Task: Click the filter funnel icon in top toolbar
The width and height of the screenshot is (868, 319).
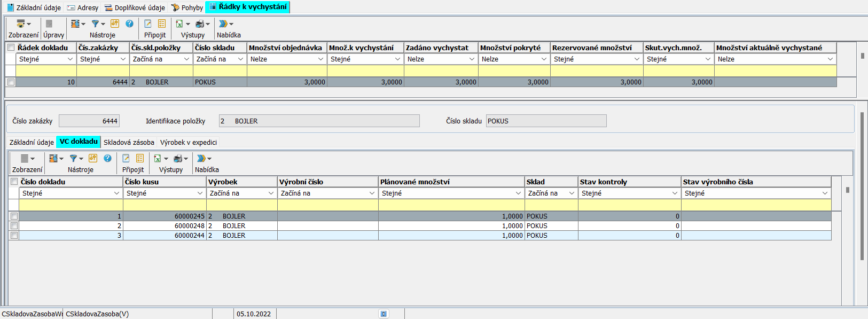Action: coord(95,24)
